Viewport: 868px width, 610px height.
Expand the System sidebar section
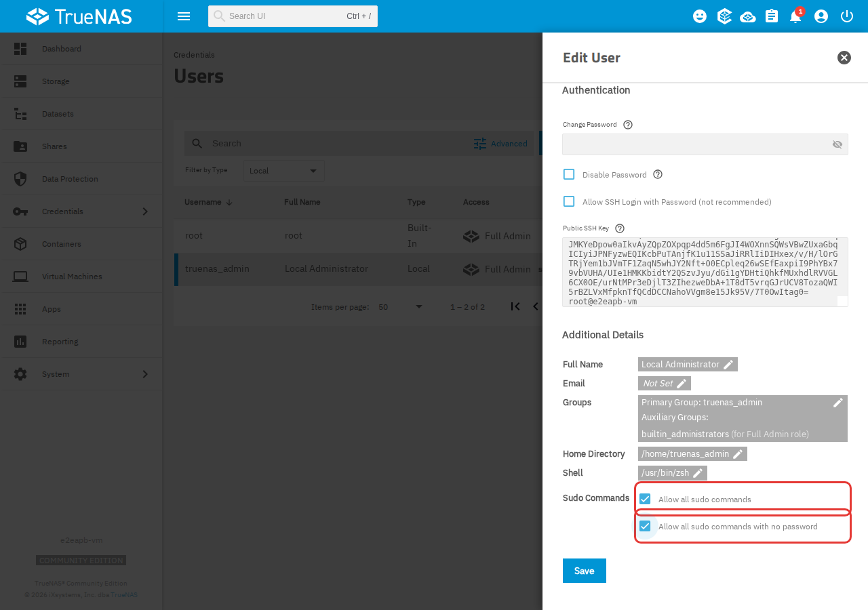(81, 374)
